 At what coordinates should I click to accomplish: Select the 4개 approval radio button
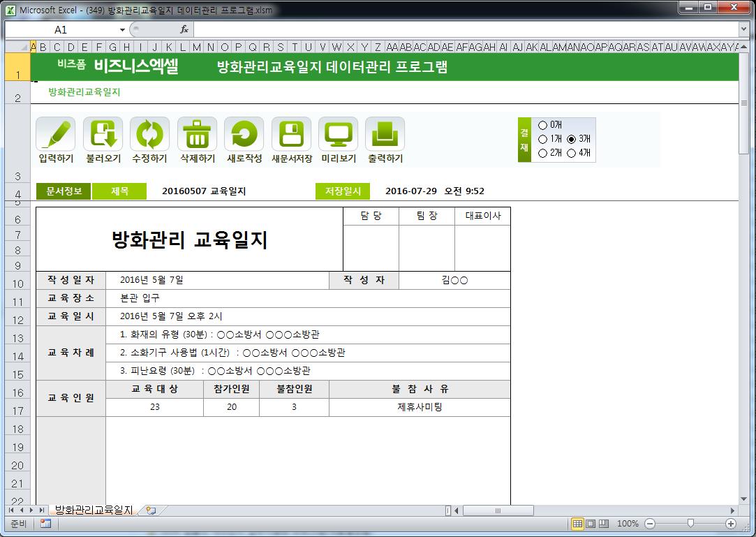pos(572,153)
